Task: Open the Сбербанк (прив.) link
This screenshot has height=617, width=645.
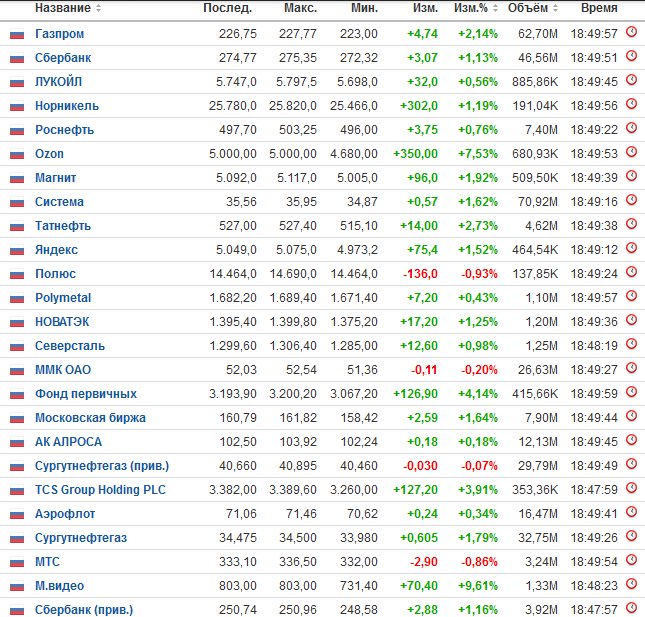Action: pos(84,610)
